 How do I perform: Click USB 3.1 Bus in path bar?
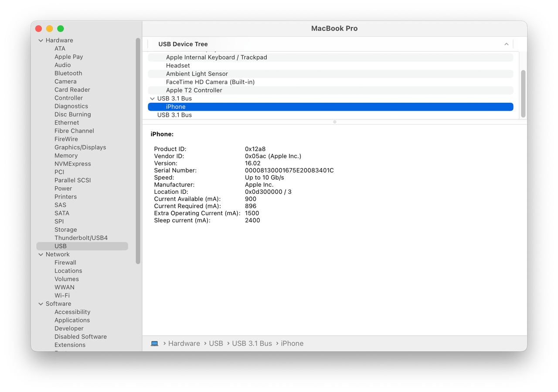(x=252, y=344)
